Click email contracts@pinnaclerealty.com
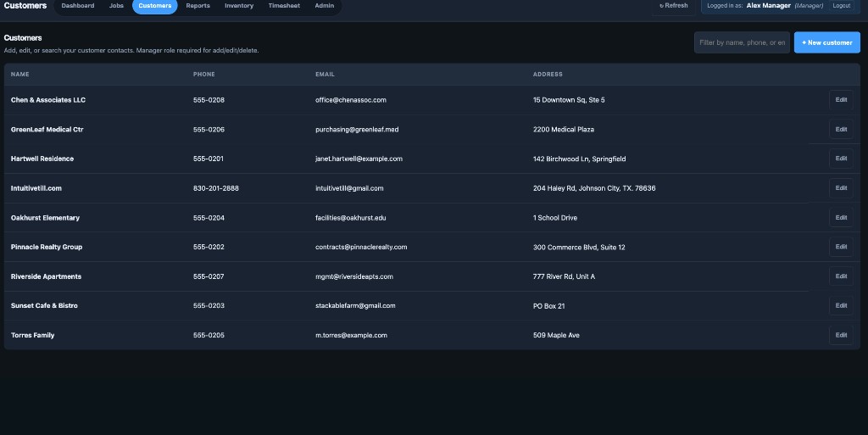 click(361, 247)
